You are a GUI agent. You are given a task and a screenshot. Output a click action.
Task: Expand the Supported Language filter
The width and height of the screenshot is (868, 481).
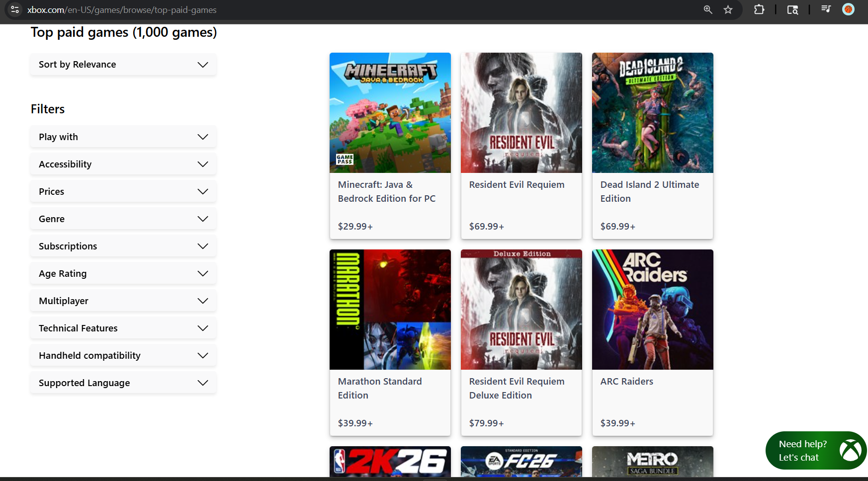click(x=123, y=383)
